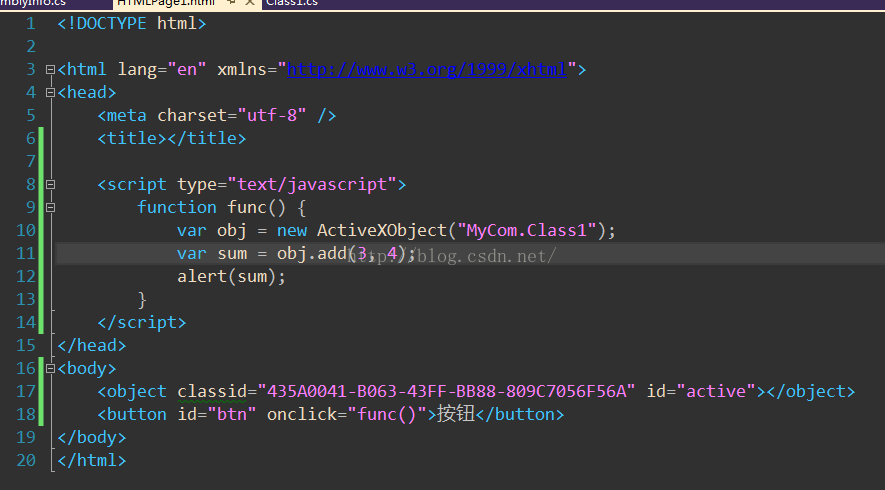Viewport: 885px width, 490px height.
Task: Click the 按钮 button label text
Action: tap(456, 414)
